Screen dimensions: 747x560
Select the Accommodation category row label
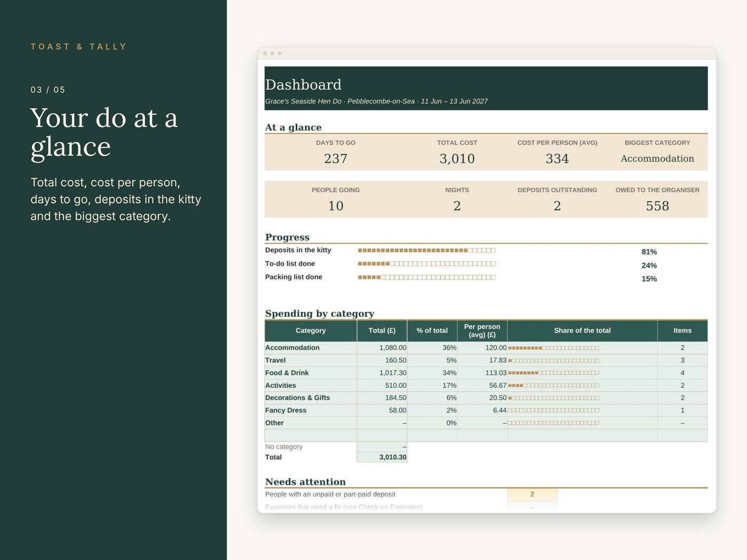292,348
